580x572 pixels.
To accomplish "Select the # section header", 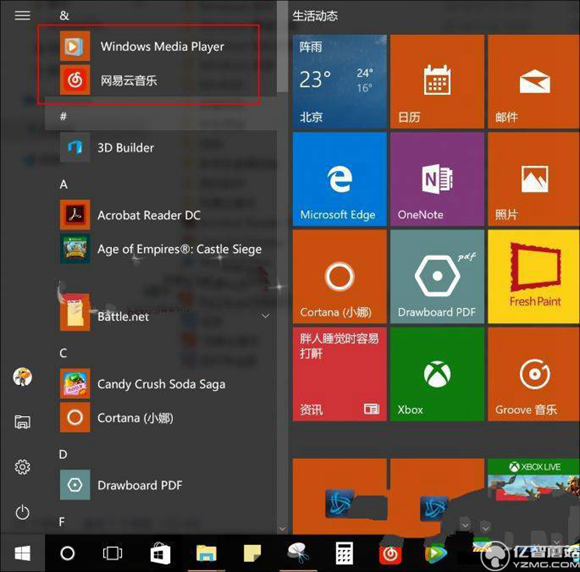I will coord(64,117).
